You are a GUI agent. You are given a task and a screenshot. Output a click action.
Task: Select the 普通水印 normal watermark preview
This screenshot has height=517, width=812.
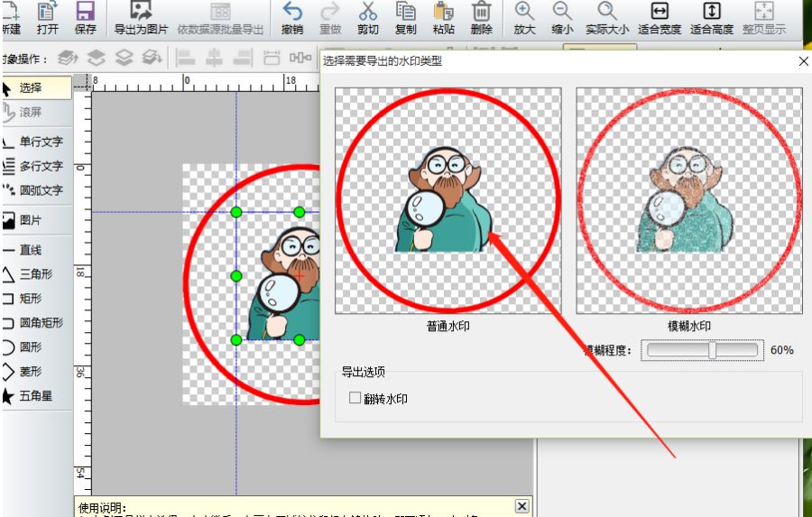coord(448,200)
